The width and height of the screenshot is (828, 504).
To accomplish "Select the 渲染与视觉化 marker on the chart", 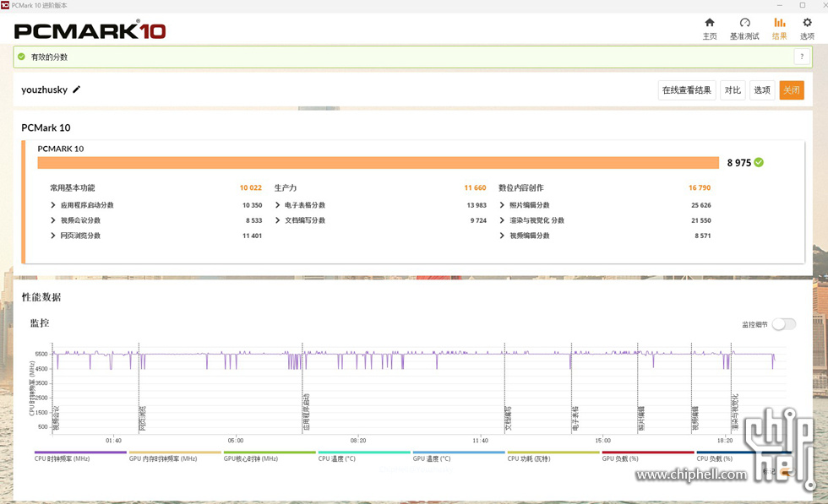I will click(x=735, y=412).
